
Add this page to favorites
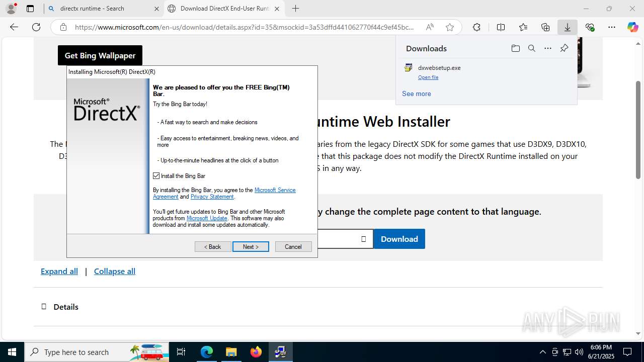450,27
